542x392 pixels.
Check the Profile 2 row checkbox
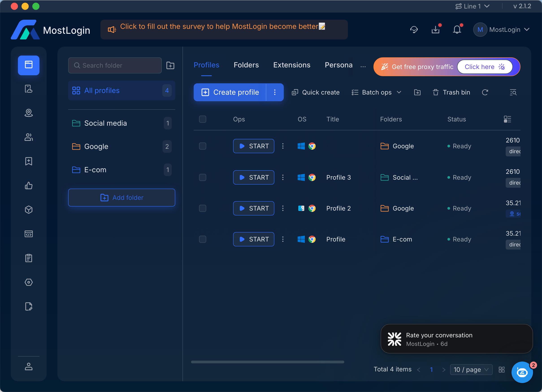coord(203,208)
